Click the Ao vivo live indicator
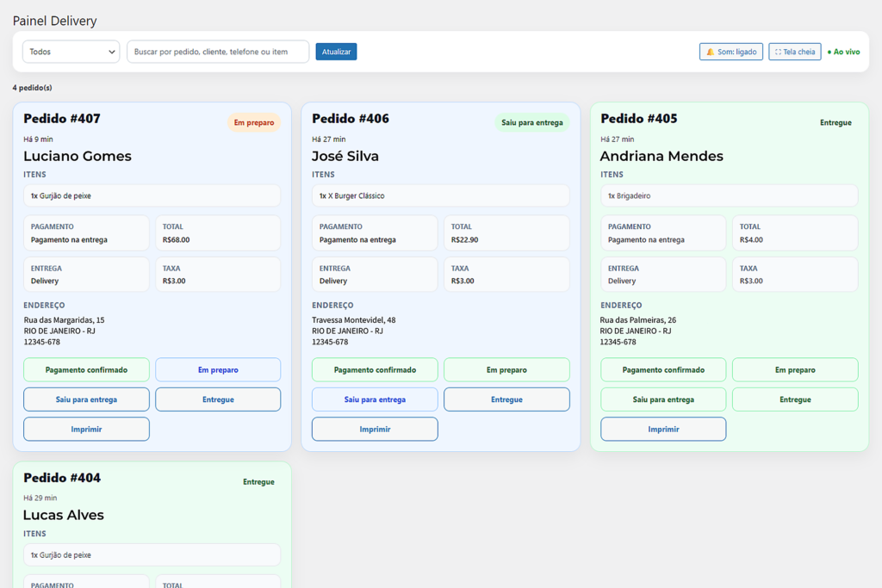The width and height of the screenshot is (882, 588). click(x=843, y=52)
